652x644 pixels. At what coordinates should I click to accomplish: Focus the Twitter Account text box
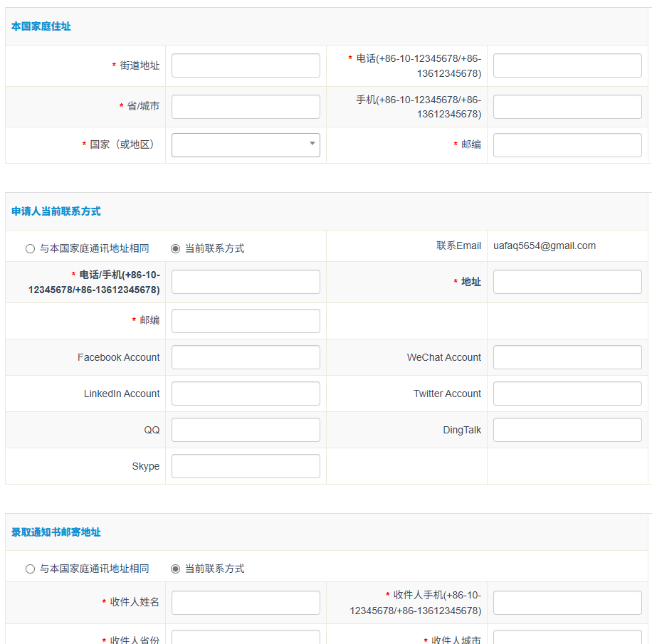567,394
